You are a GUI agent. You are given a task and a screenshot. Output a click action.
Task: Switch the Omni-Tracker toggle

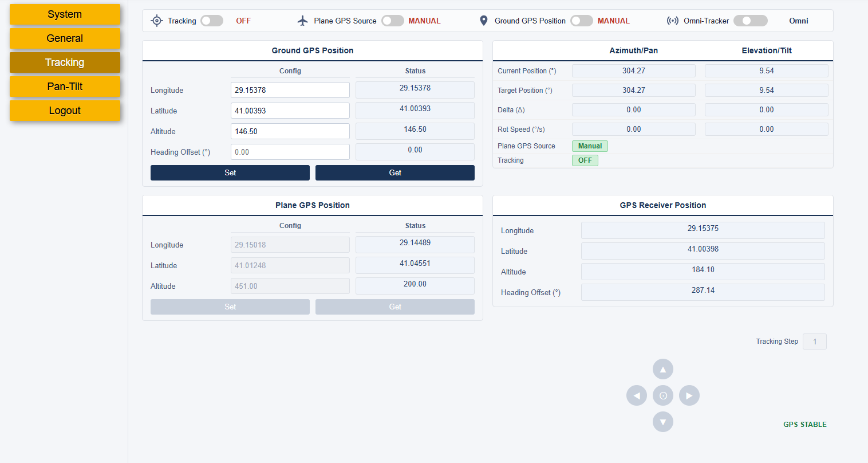751,21
